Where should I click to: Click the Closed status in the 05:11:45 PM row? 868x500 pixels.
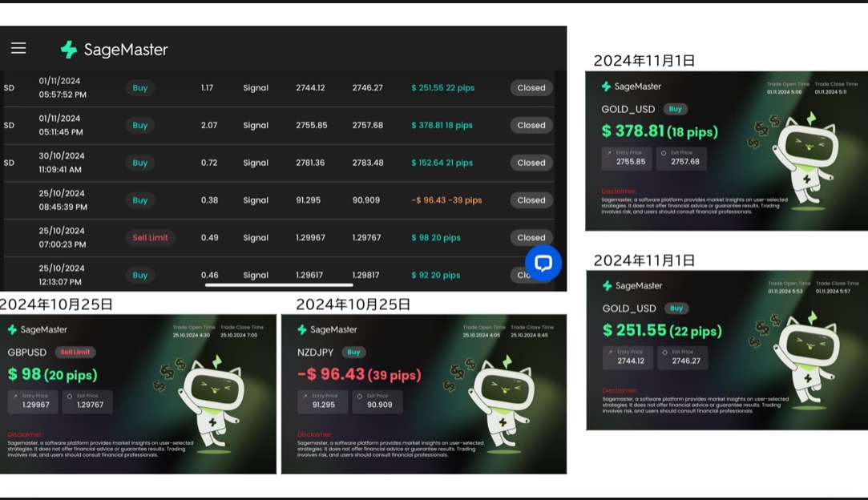coord(531,125)
